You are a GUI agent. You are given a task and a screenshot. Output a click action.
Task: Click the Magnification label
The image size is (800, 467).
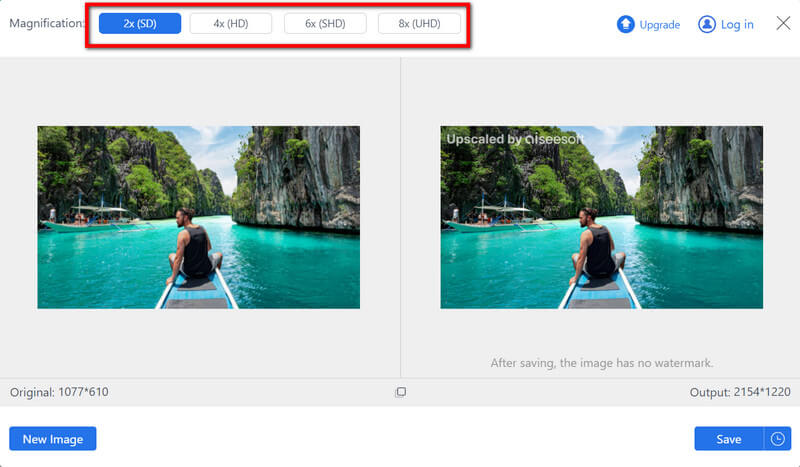(47, 24)
